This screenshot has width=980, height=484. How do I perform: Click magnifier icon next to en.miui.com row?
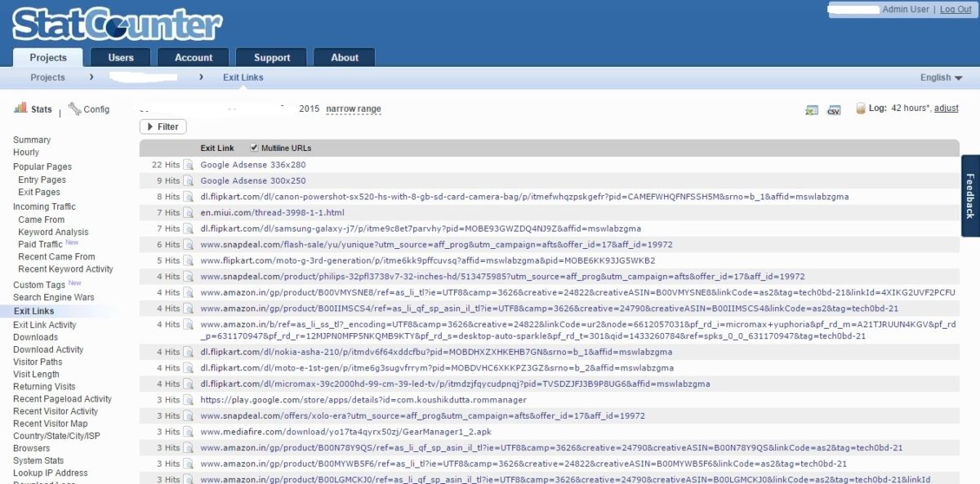coord(188,213)
